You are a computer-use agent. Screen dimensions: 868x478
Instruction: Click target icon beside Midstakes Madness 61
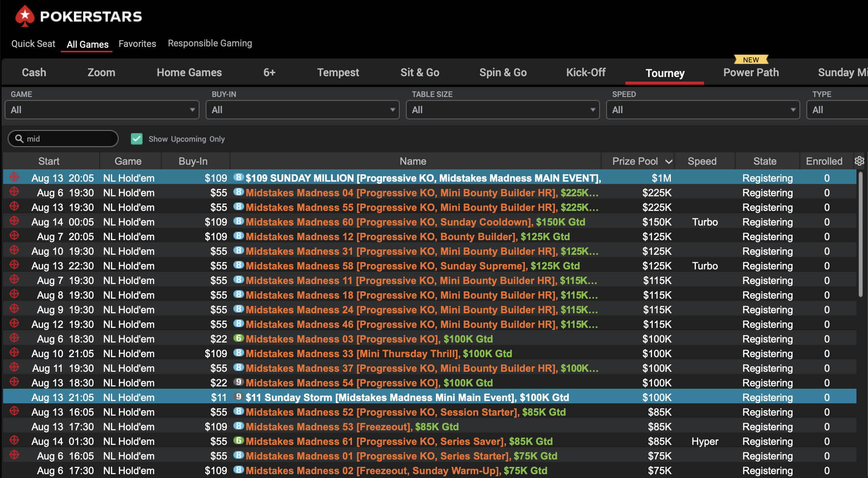tap(14, 440)
